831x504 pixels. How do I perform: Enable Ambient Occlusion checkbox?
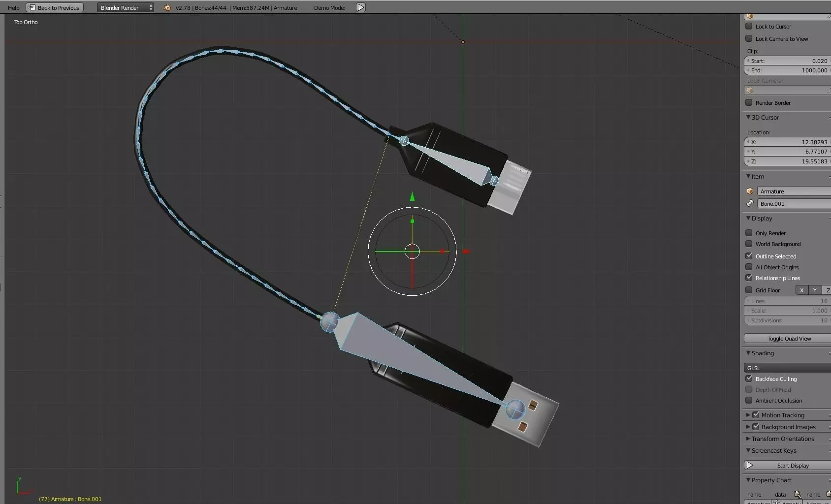pyautogui.click(x=749, y=400)
